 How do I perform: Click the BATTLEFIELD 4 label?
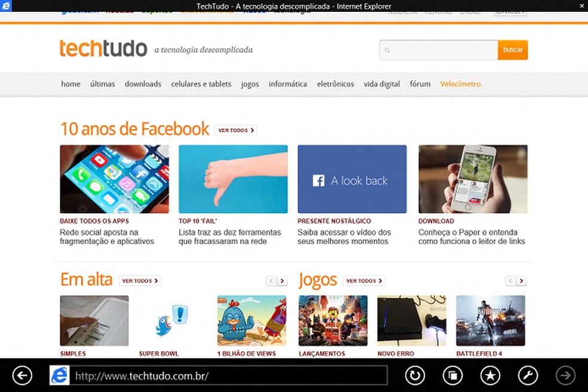click(x=479, y=353)
